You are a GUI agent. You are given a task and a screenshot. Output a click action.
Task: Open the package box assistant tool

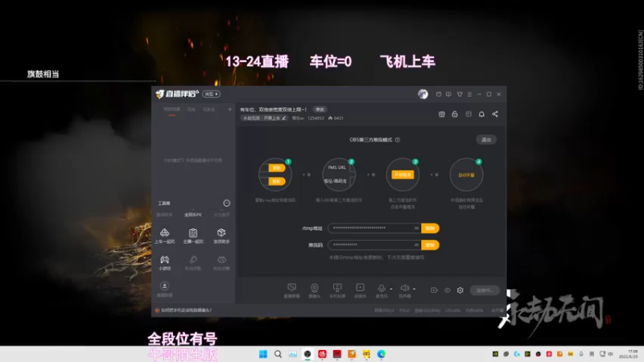tap(221, 236)
